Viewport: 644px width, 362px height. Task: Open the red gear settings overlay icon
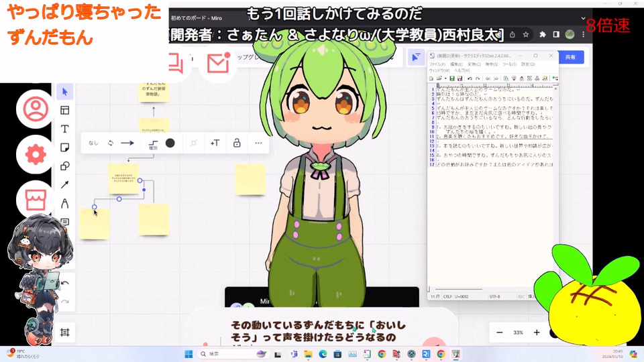[x=36, y=155]
